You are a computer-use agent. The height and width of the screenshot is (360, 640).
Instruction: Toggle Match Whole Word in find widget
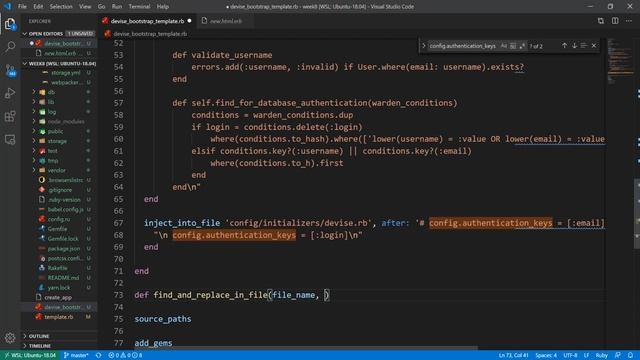[513, 46]
